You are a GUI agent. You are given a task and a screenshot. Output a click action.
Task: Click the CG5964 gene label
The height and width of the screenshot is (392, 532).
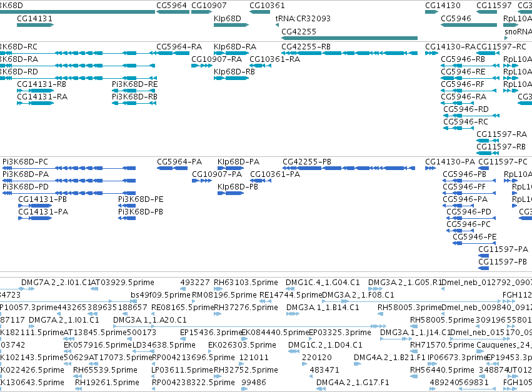coord(171,6)
